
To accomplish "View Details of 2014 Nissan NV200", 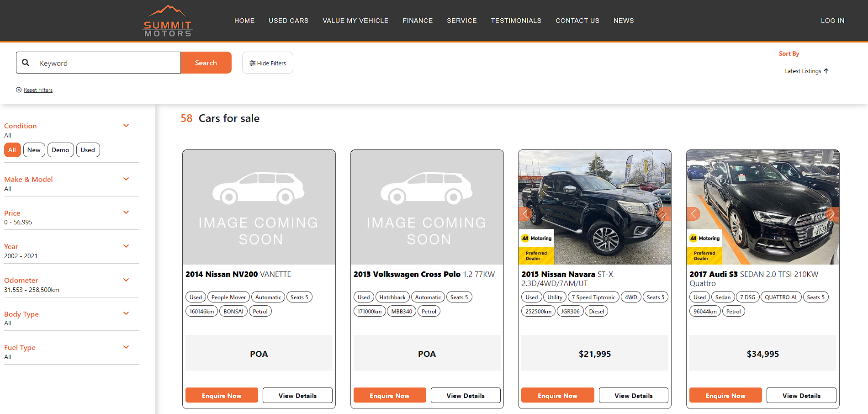I will 297,395.
